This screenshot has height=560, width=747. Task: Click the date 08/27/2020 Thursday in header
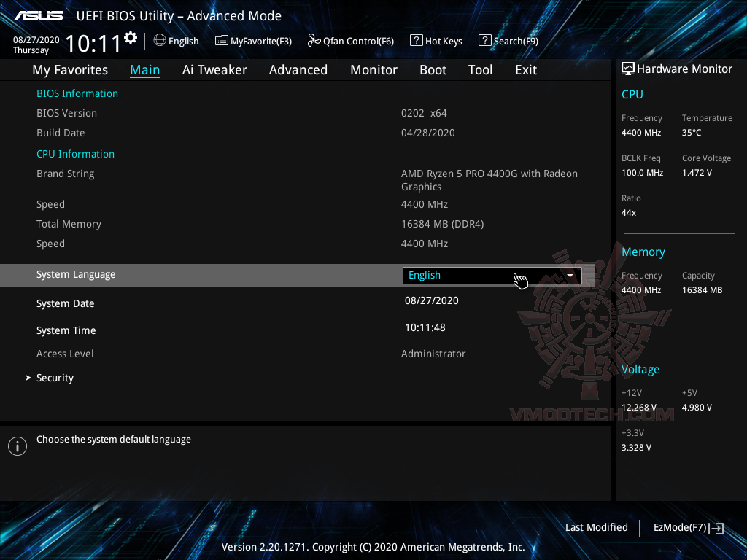[36, 44]
